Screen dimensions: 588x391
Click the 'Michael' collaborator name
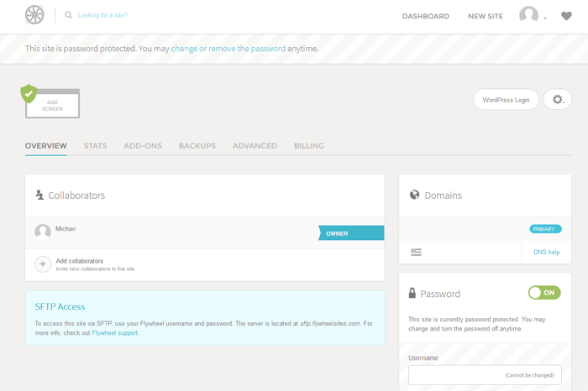(66, 228)
